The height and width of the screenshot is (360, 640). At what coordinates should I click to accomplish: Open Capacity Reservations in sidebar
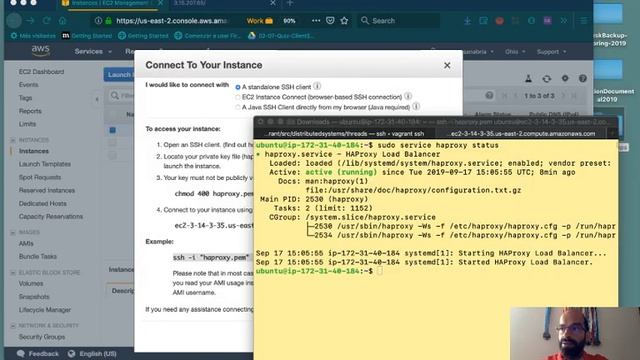coord(51,217)
